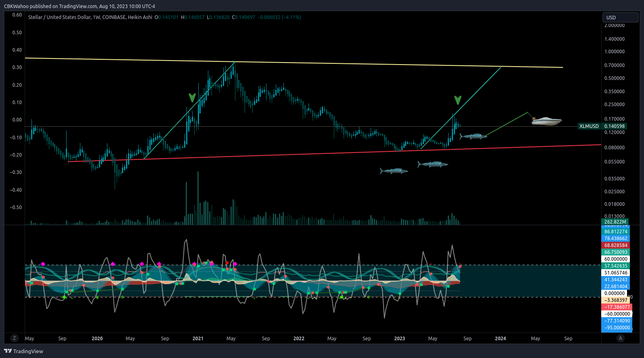Click the 2024 time axis label

[x=500, y=339]
